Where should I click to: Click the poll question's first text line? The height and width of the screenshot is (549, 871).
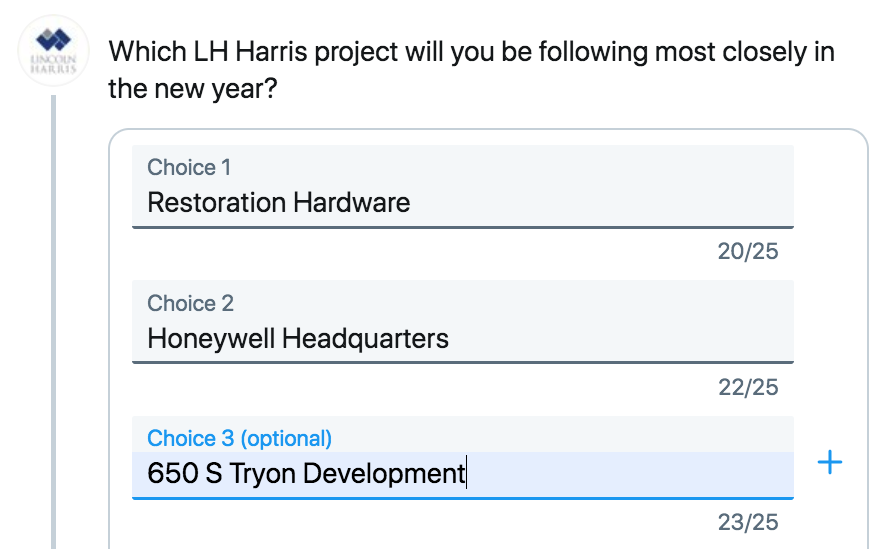[470, 52]
